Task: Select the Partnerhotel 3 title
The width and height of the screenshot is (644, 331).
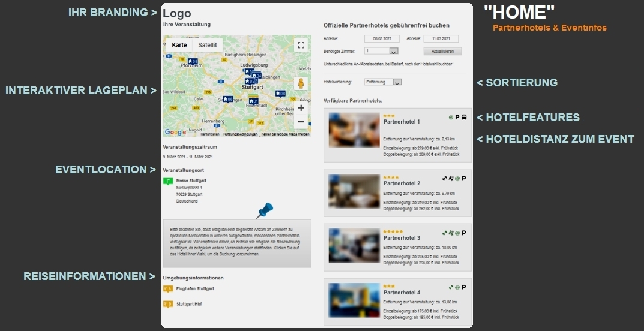Action: pyautogui.click(x=402, y=238)
